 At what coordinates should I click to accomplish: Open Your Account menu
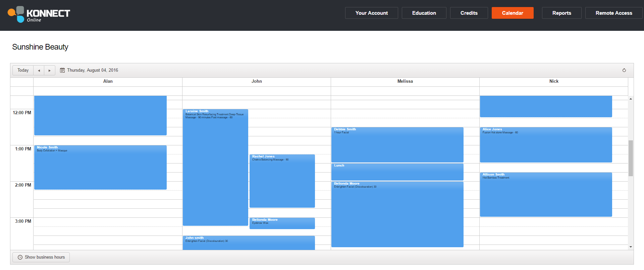pyautogui.click(x=371, y=13)
